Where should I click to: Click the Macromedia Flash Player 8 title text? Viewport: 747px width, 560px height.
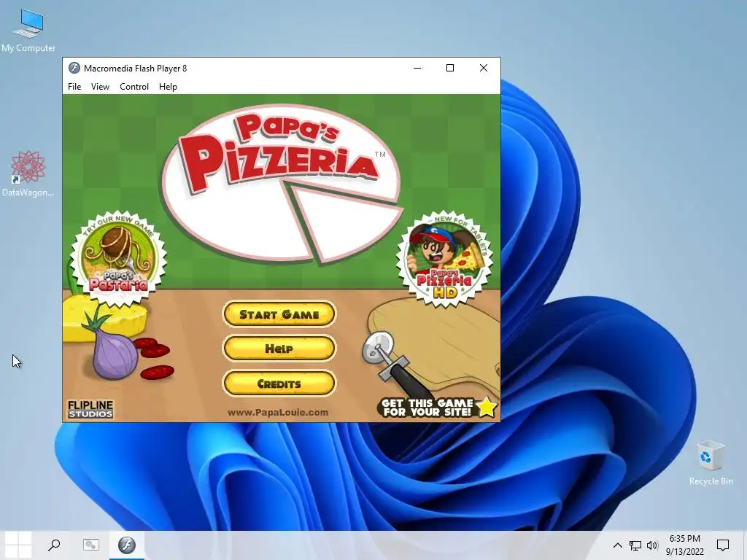135,68
